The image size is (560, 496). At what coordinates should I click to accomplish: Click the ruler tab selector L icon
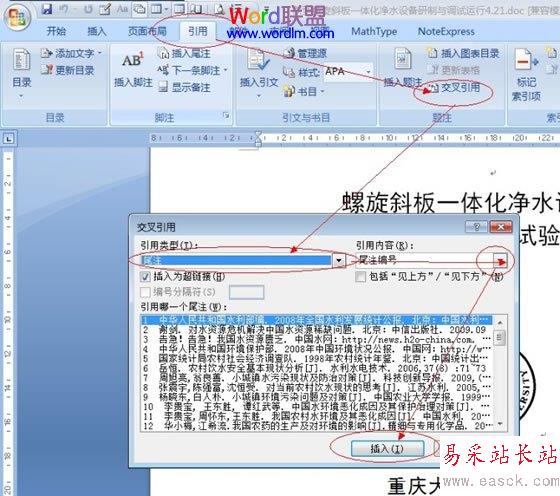[9, 138]
